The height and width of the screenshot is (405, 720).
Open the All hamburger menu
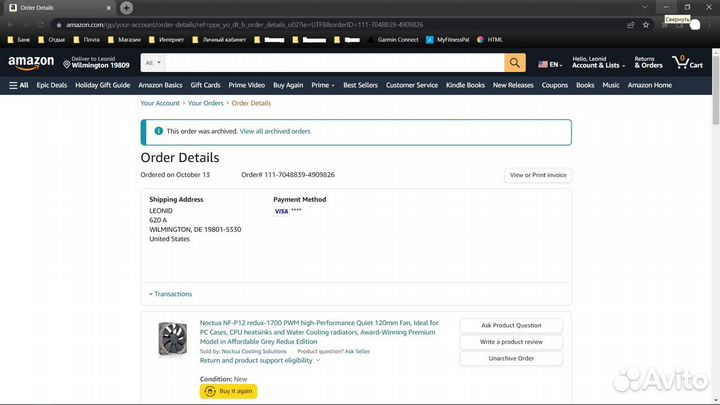(x=19, y=85)
